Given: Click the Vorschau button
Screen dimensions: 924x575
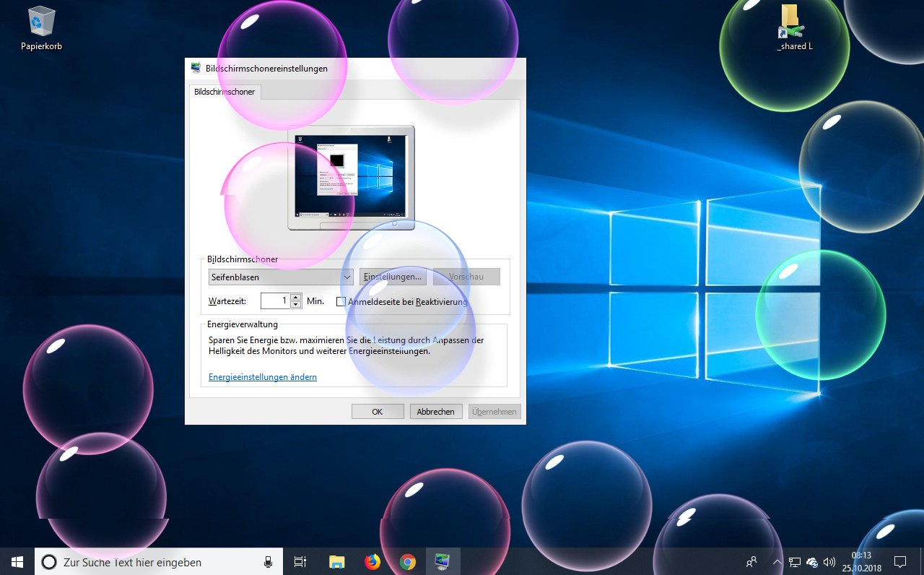Looking at the screenshot, I should [466, 277].
